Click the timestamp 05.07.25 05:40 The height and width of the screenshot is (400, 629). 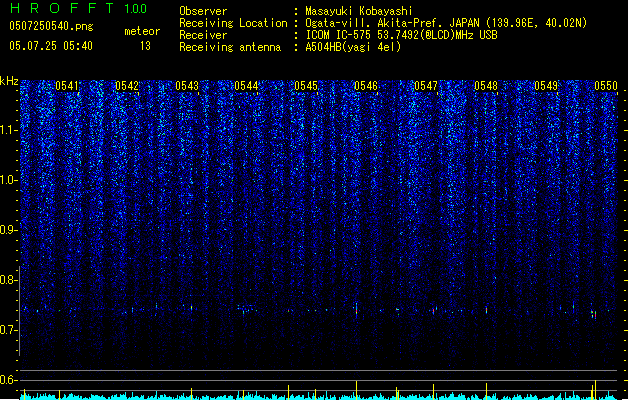click(51, 46)
